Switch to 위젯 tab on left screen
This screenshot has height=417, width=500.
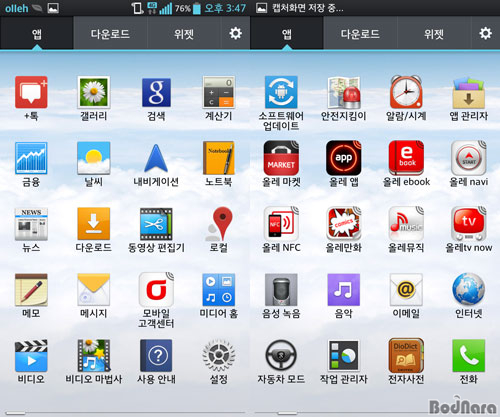(x=184, y=33)
